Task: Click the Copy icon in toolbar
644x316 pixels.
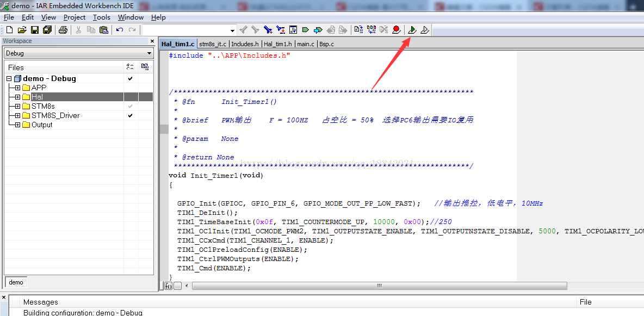Action: [x=91, y=29]
